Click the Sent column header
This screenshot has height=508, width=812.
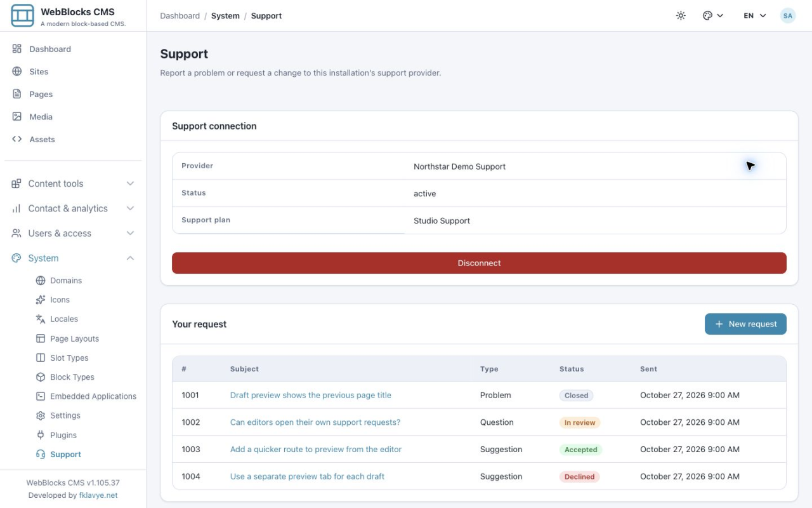pyautogui.click(x=648, y=369)
